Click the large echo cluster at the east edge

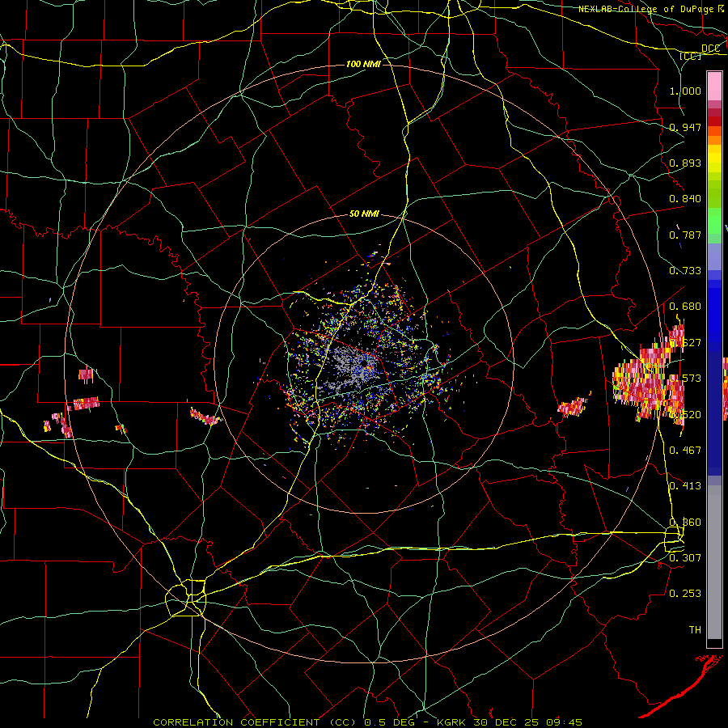point(648,376)
